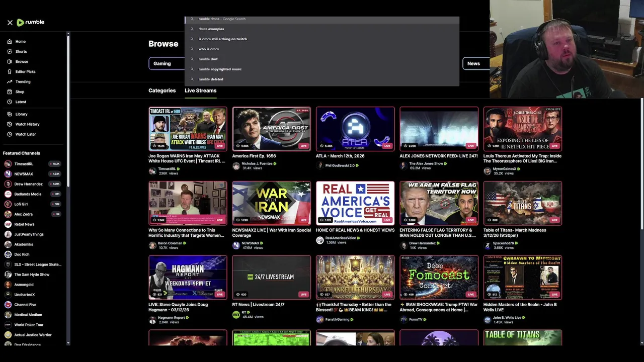Open Louis Theroux Activated My Trap thumbnail
Viewport: 644px width, 362px height.
[x=523, y=129]
